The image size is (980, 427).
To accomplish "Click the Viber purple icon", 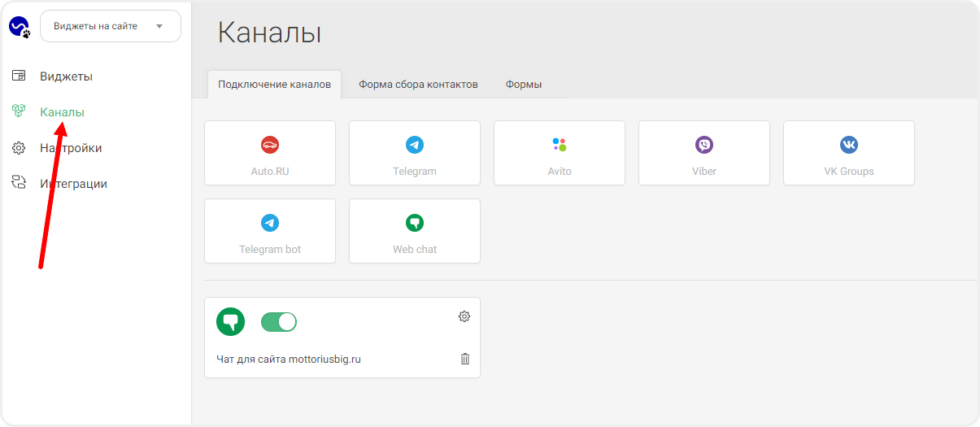I will tap(704, 145).
